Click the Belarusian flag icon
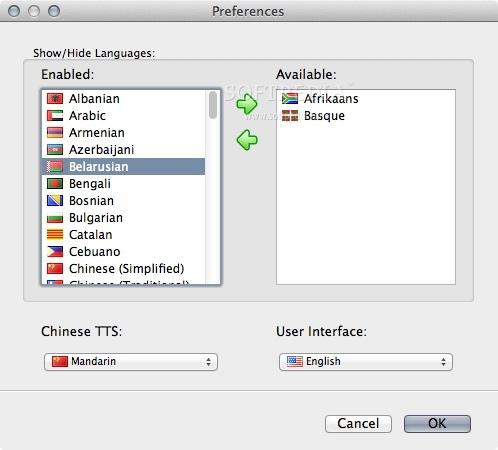This screenshot has height=450, width=498. pos(55,166)
